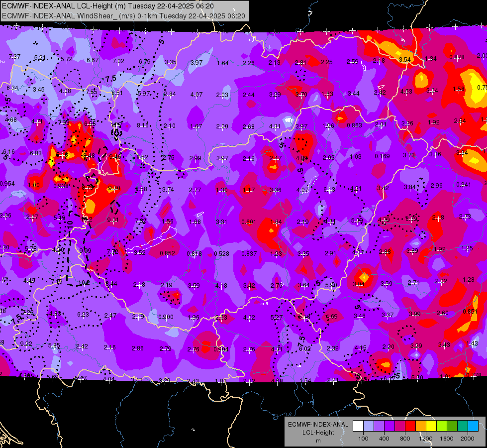Click the red legend color swatch

(410, 426)
